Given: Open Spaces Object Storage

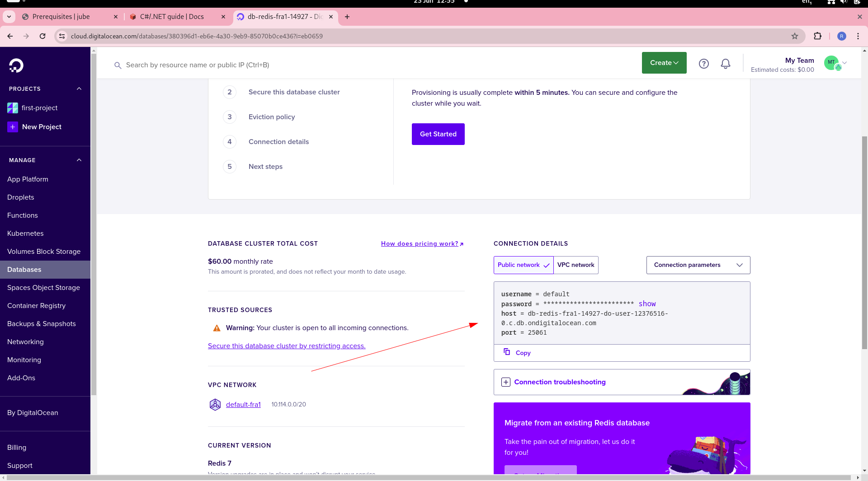Looking at the screenshot, I should click(x=45, y=288).
